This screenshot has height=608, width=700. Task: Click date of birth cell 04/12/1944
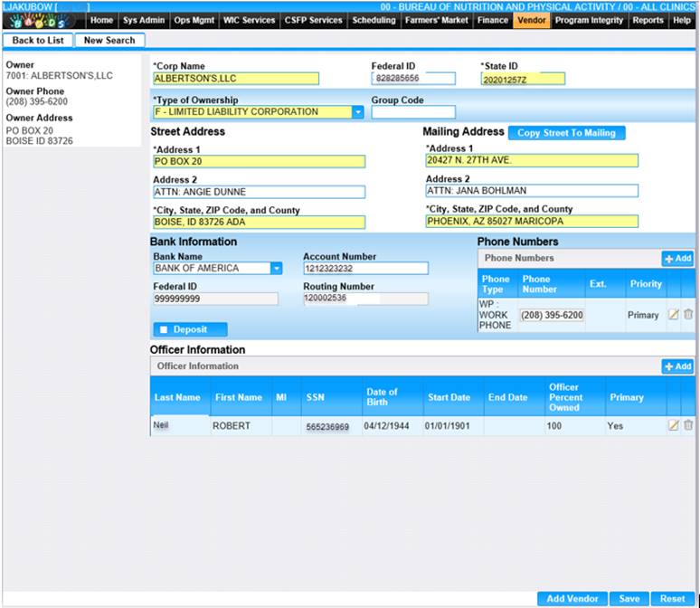pyautogui.click(x=392, y=426)
